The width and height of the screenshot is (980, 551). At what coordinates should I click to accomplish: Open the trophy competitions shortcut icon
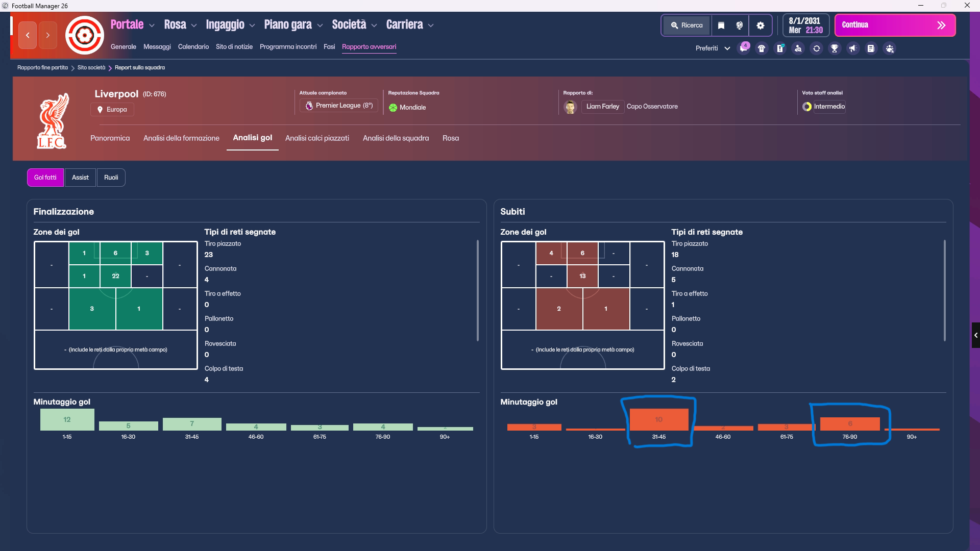pyautogui.click(x=835, y=48)
